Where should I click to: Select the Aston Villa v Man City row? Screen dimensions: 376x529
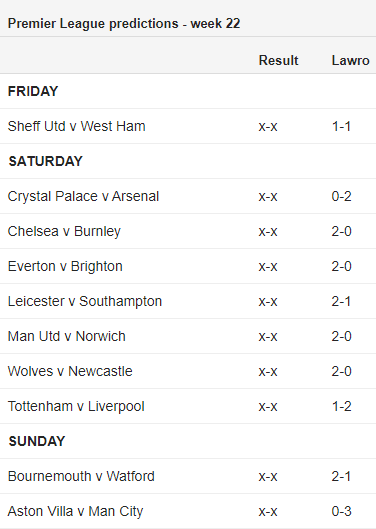[x=188, y=511]
